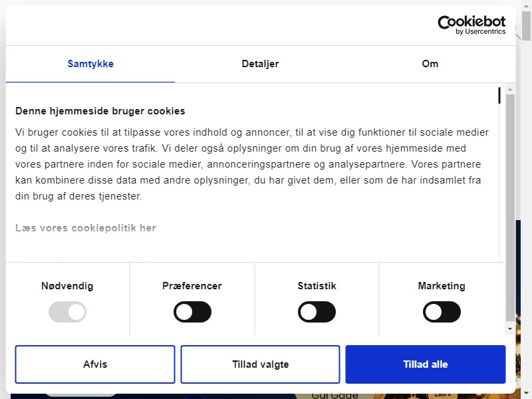Image resolution: width=532 pixels, height=399 pixels.
Task: Click the dialog's vertical scrollbar track
Action: [x=510, y=207]
